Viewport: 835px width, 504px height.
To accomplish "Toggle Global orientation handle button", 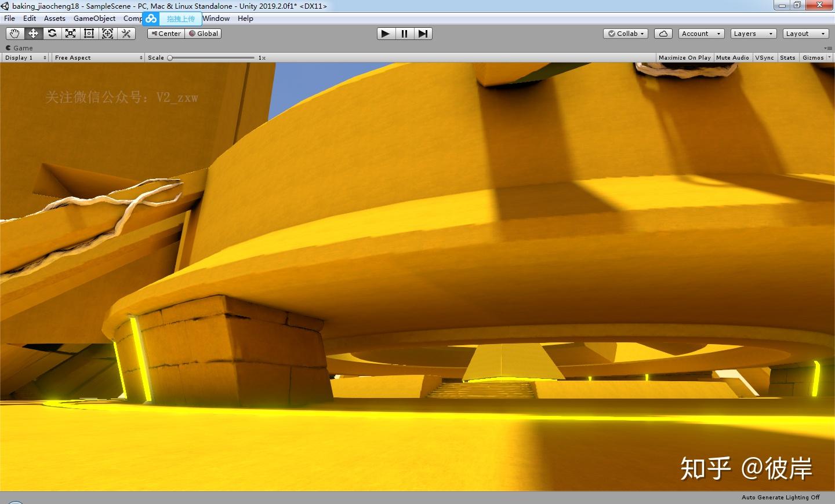I will (x=203, y=34).
